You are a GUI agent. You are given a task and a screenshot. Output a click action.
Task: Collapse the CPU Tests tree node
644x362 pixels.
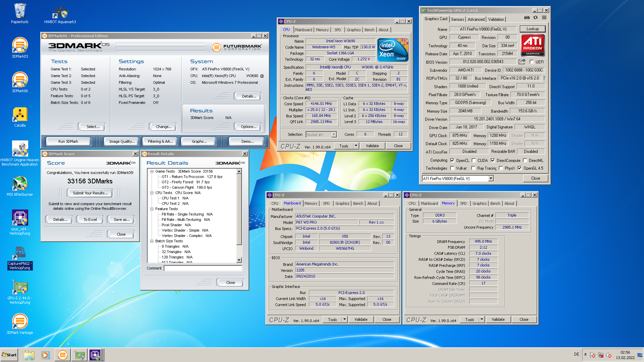[152, 193]
